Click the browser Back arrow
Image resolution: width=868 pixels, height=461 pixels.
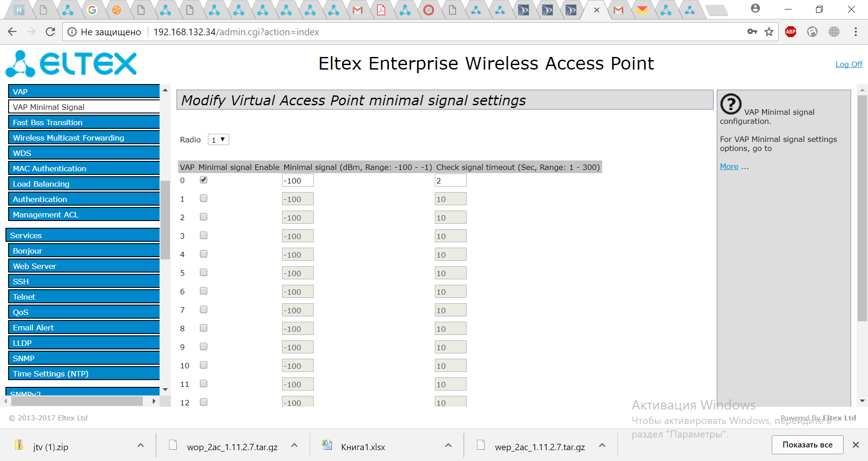(x=12, y=32)
